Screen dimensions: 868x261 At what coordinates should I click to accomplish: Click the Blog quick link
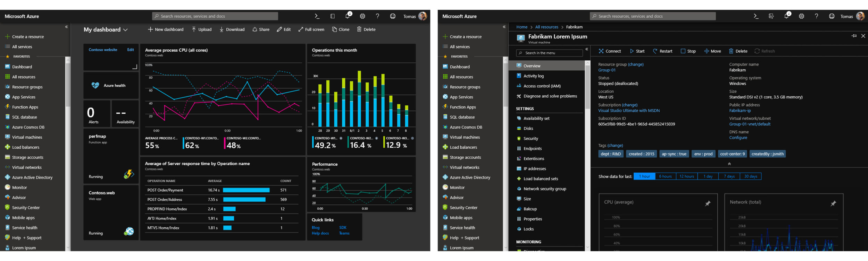click(316, 228)
